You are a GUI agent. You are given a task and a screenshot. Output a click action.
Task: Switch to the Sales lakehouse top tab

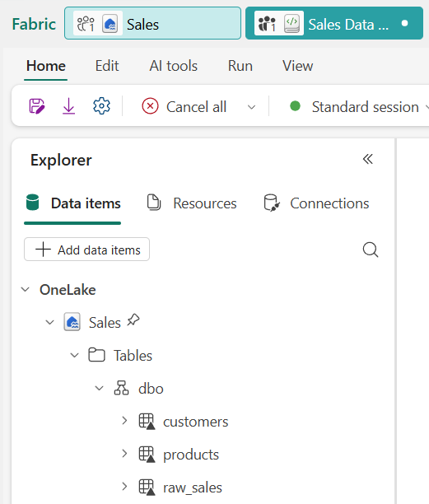(x=152, y=23)
